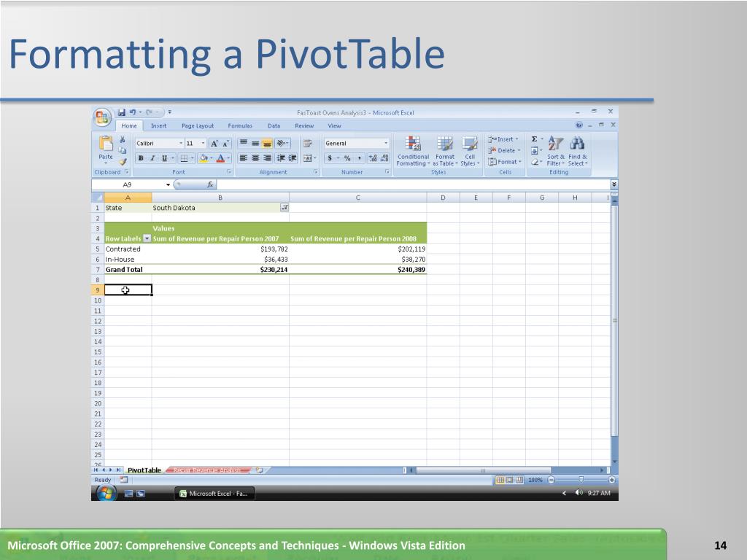Switch to the Data tab

(274, 125)
